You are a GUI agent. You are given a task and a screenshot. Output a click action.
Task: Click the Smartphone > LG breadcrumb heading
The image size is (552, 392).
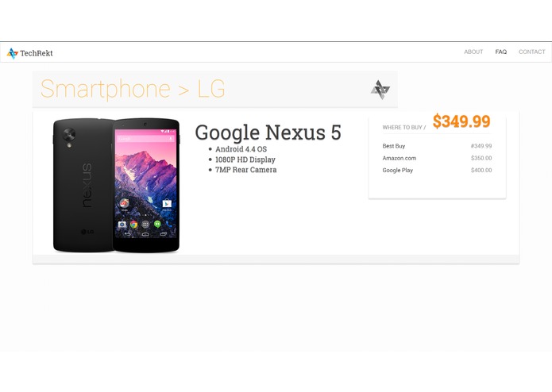(x=133, y=89)
